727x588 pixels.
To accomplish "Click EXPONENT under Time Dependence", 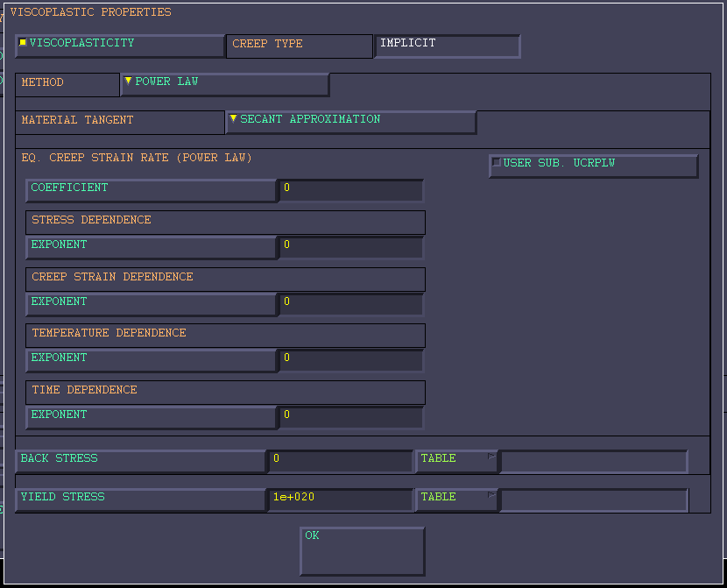I will click(152, 418).
